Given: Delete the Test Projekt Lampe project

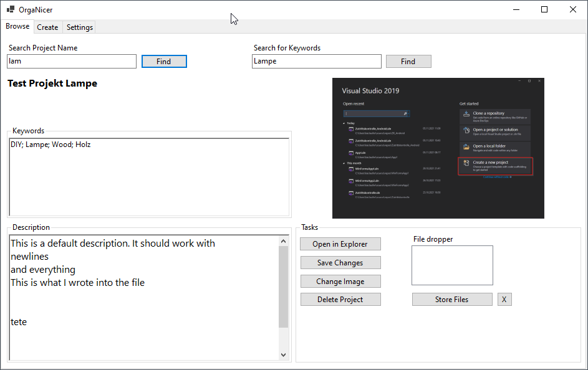Looking at the screenshot, I should pyautogui.click(x=340, y=299).
